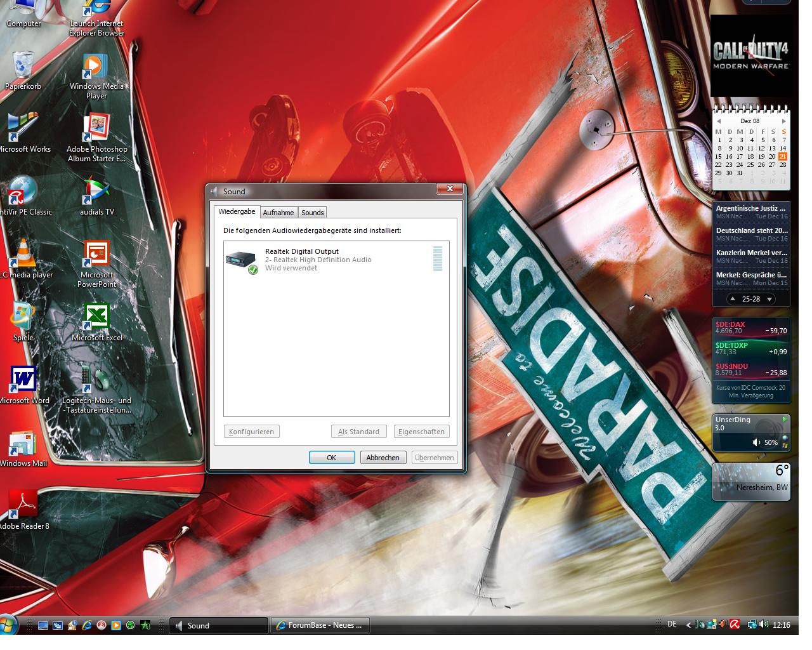Viewport: 812px width, 650px height.
Task: Click the Als Standard button
Action: coord(358,432)
